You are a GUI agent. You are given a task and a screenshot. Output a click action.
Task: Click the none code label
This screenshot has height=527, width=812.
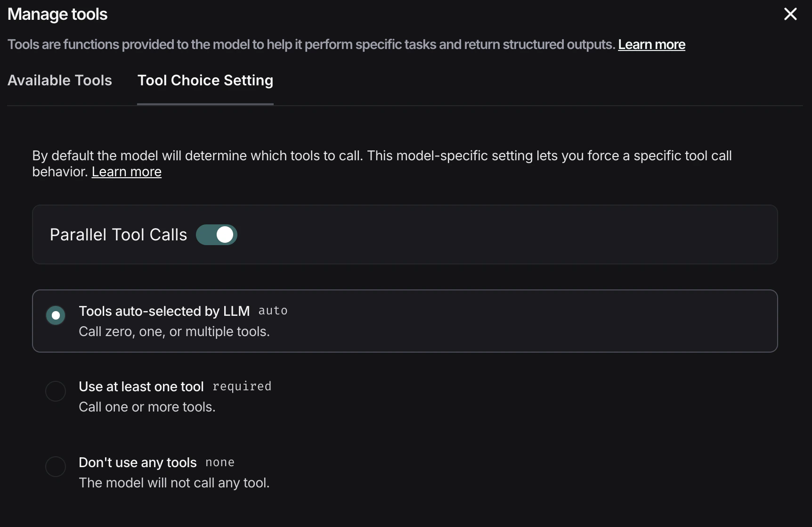pyautogui.click(x=219, y=462)
